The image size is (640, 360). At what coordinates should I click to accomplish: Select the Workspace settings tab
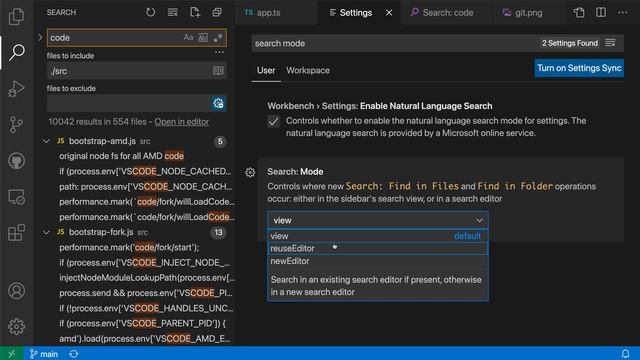click(308, 70)
